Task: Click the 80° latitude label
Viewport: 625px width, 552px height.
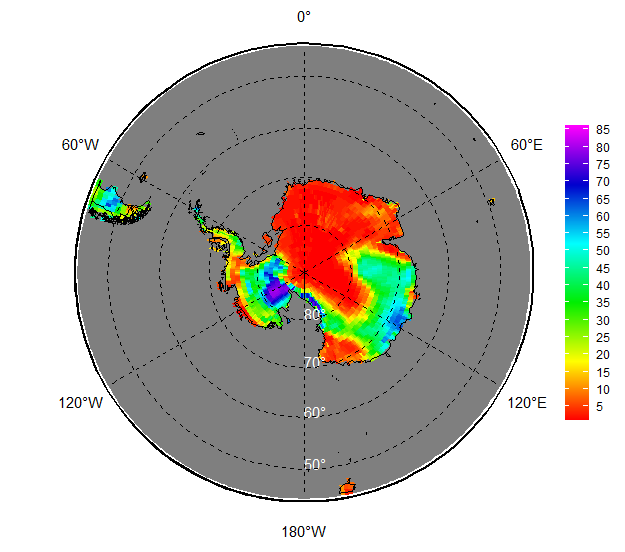Action: [313, 314]
